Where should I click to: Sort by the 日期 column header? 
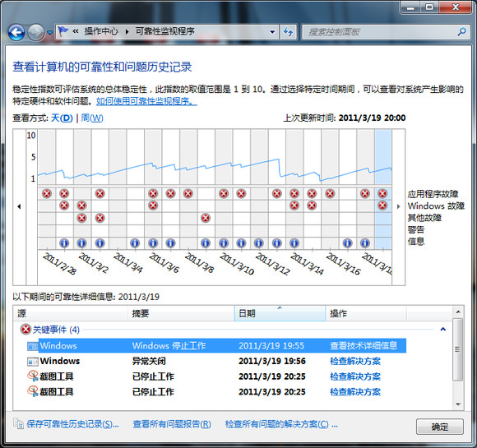pos(280,313)
